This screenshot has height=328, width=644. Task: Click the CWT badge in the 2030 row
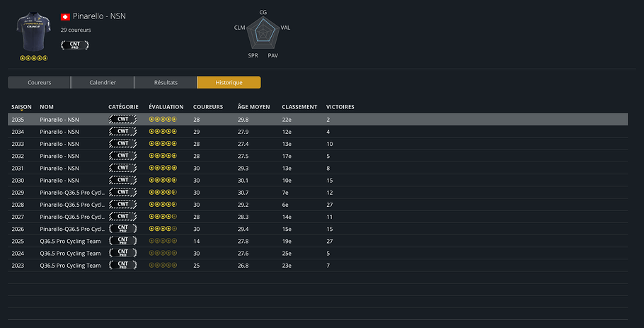coord(123,180)
